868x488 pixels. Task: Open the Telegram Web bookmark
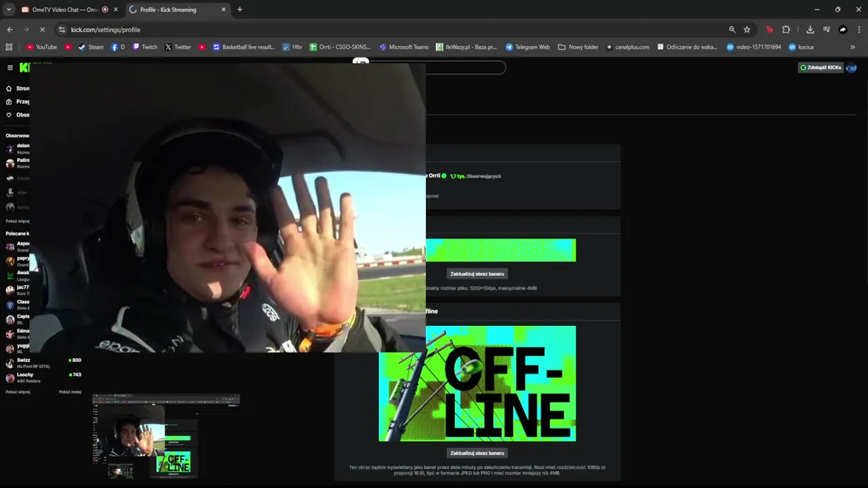pyautogui.click(x=528, y=47)
